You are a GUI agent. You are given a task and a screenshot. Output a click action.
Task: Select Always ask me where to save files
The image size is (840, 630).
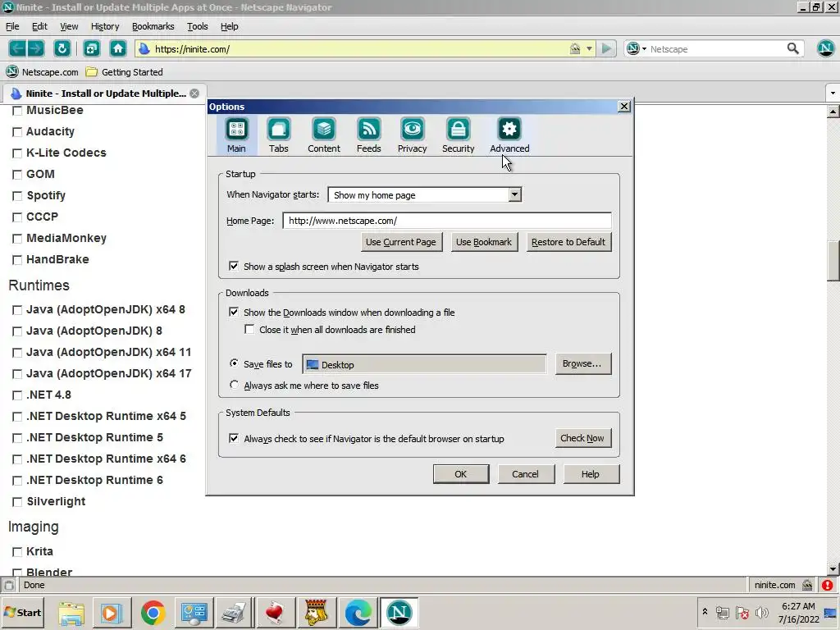click(x=234, y=385)
